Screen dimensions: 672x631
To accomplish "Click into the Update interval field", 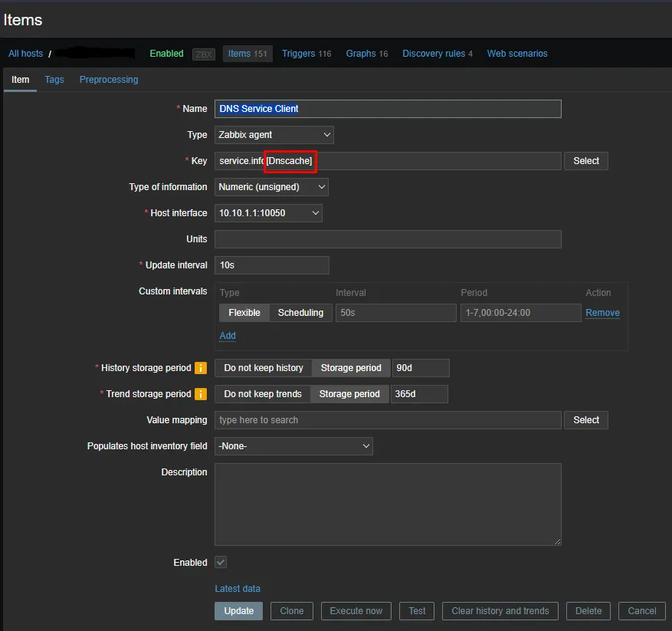I will (272, 265).
